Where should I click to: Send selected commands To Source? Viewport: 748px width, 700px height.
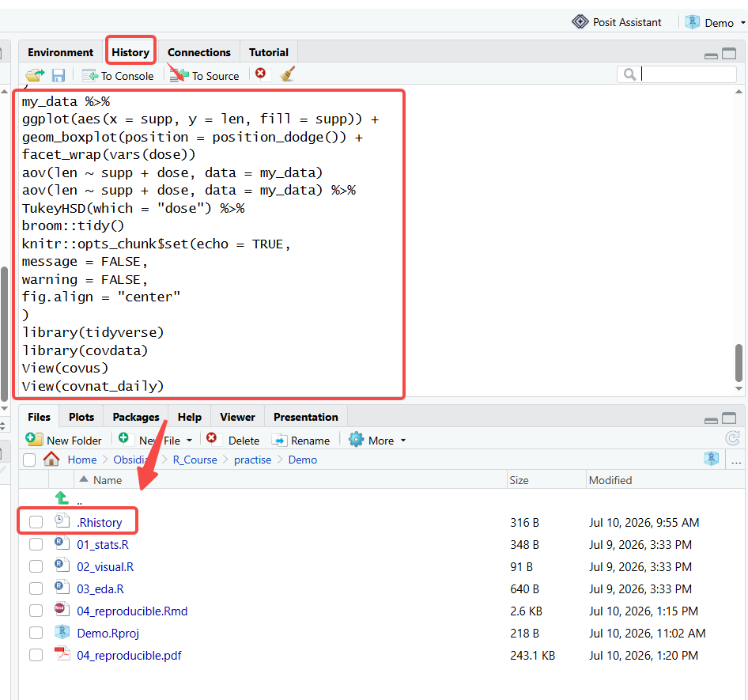[205, 76]
